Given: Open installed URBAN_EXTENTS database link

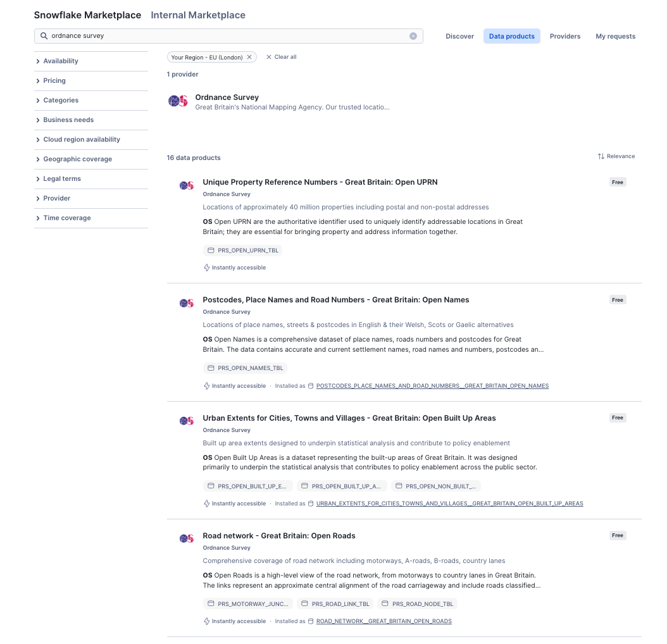Looking at the screenshot, I should (x=450, y=504).
